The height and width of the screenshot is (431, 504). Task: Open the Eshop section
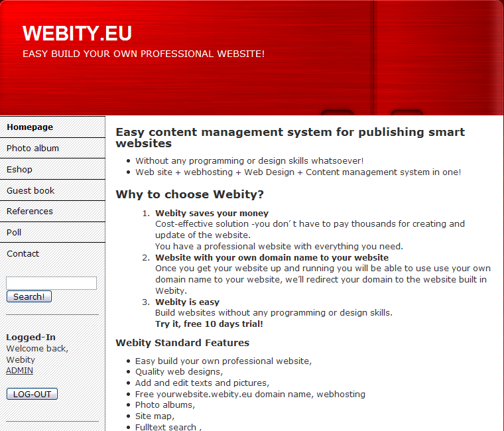coord(52,169)
